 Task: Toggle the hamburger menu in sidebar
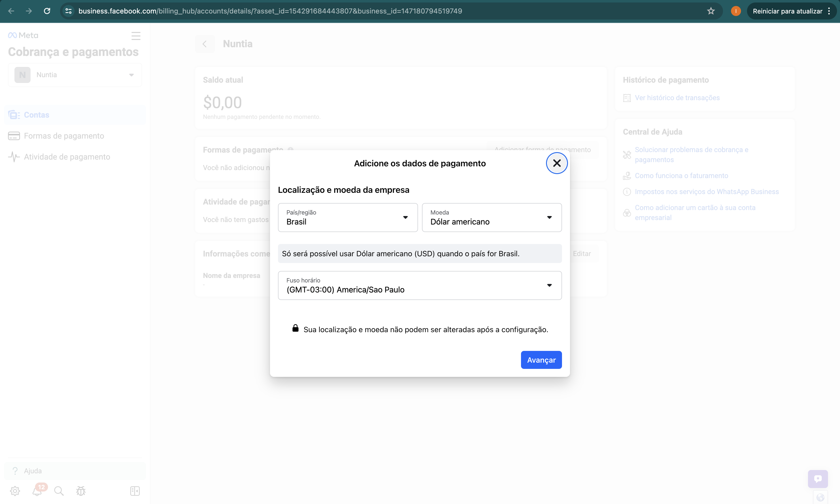136,36
